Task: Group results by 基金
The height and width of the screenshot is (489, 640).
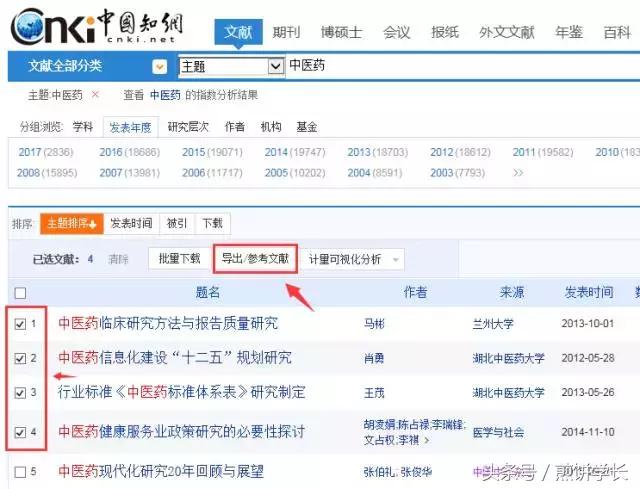Action: point(307,127)
